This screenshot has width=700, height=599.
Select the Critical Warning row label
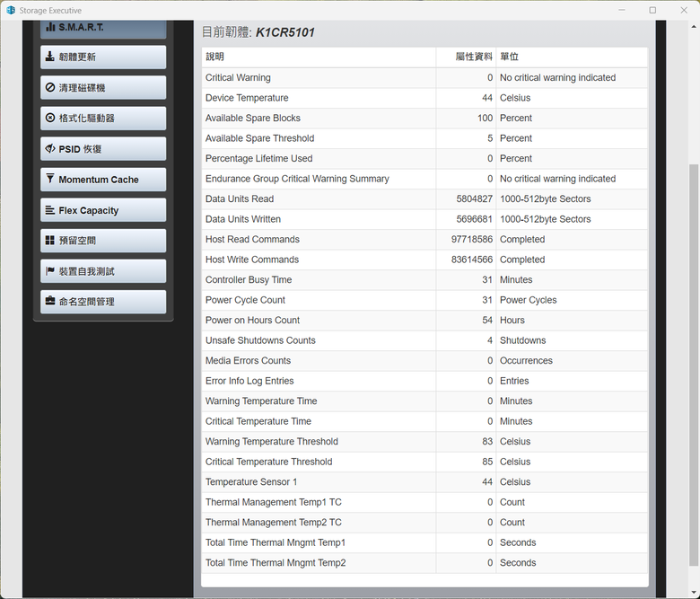point(238,78)
